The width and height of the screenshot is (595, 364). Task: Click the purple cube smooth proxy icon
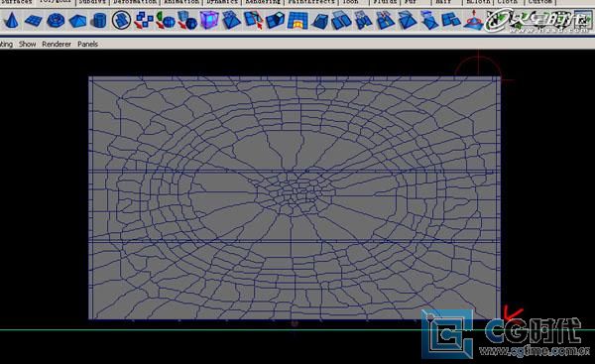click(x=209, y=20)
